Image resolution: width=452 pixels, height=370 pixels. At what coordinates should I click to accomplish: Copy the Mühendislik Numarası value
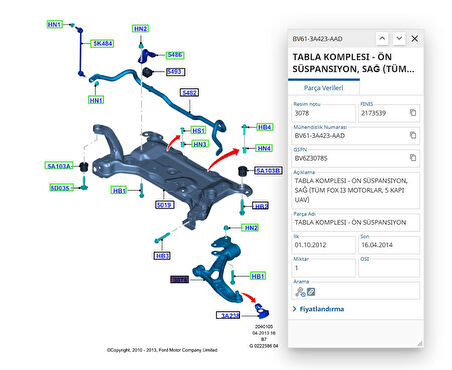413,135
